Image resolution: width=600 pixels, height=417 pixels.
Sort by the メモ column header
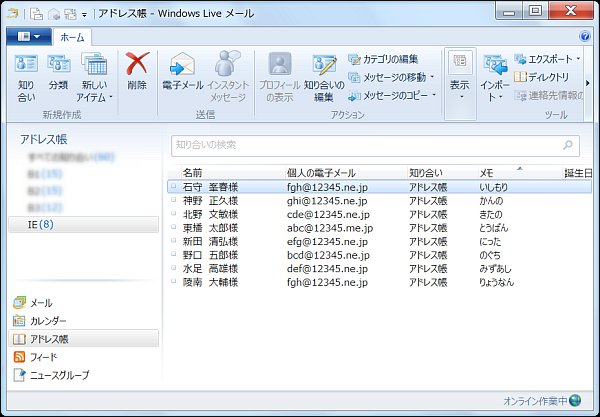(520, 173)
